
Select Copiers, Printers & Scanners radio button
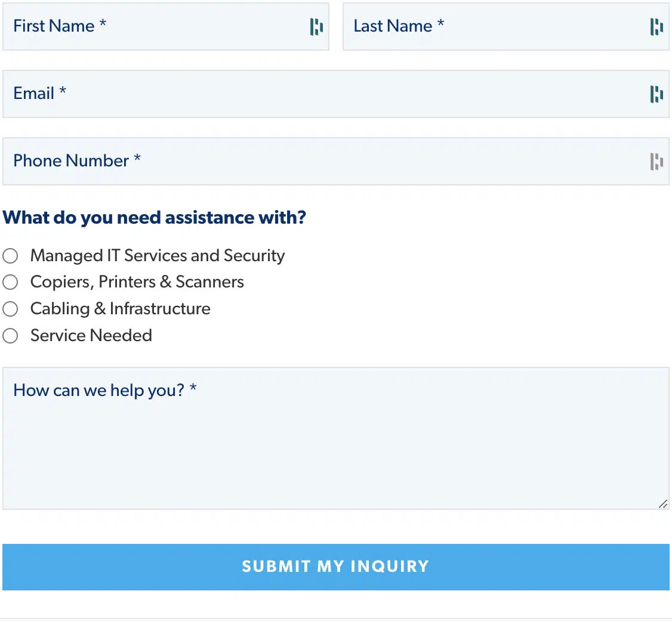[x=10, y=282]
